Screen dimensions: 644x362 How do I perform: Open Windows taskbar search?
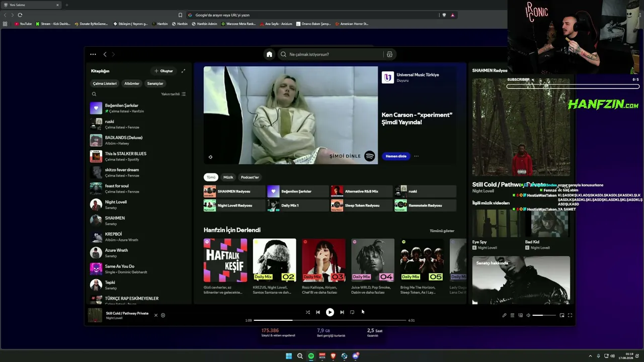[x=300, y=356]
